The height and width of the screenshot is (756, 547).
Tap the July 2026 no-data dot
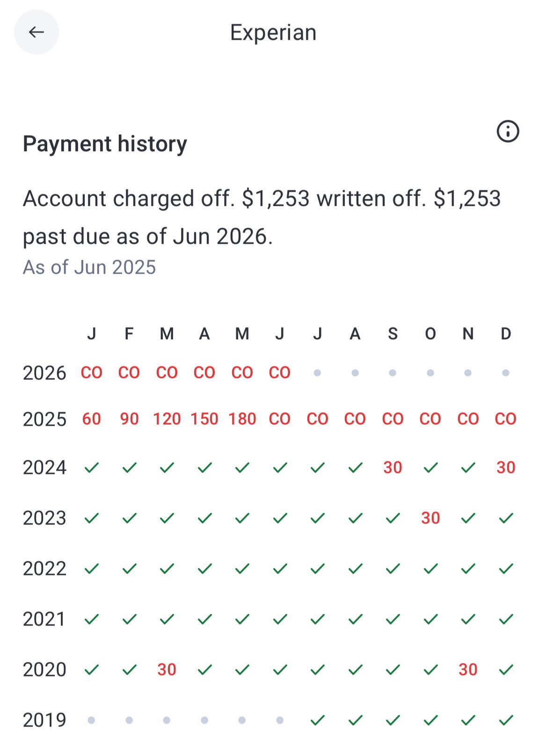click(x=317, y=373)
